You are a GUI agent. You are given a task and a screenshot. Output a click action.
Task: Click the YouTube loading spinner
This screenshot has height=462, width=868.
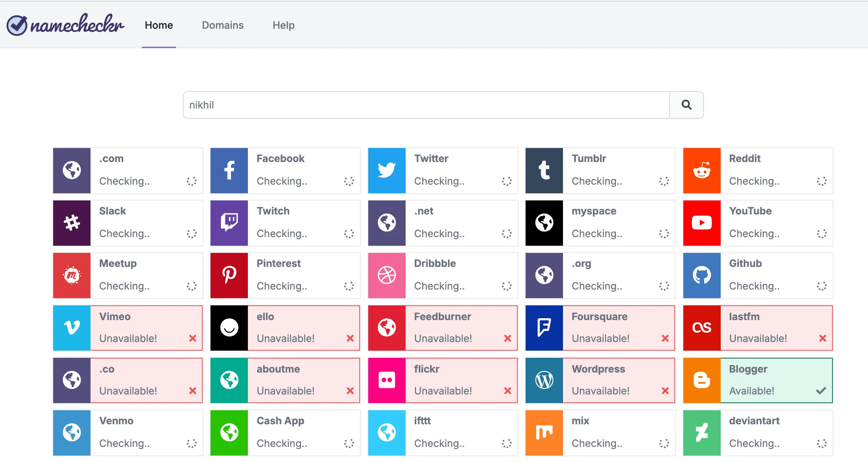[822, 234]
